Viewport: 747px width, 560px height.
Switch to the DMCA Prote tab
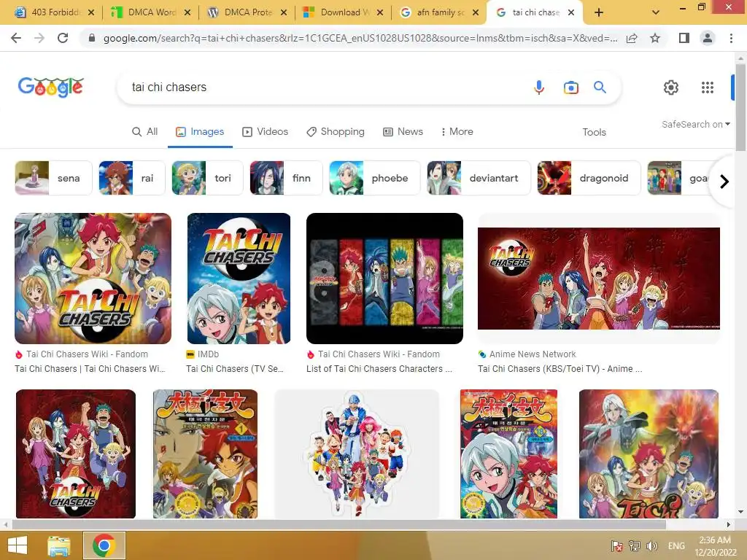point(246,12)
